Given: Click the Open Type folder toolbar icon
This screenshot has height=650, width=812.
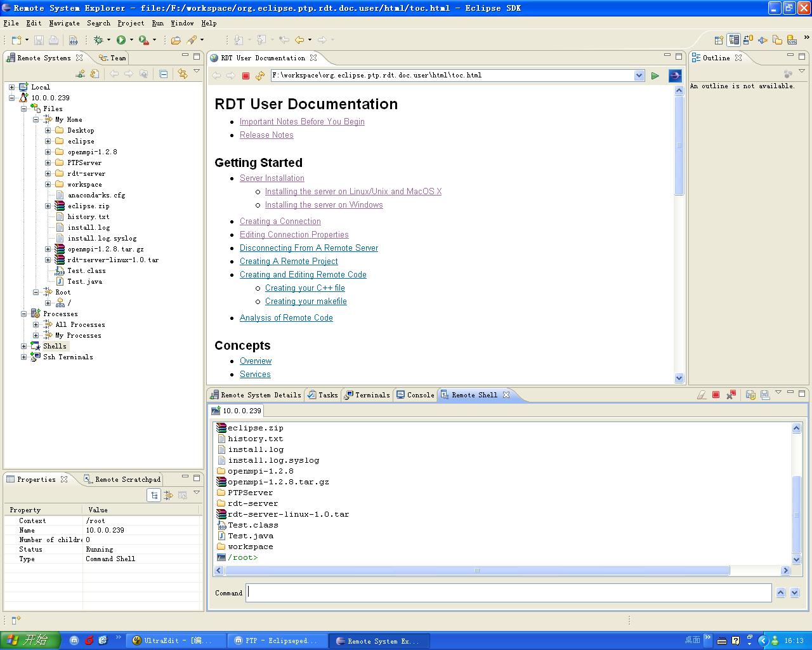Looking at the screenshot, I should tap(176, 40).
